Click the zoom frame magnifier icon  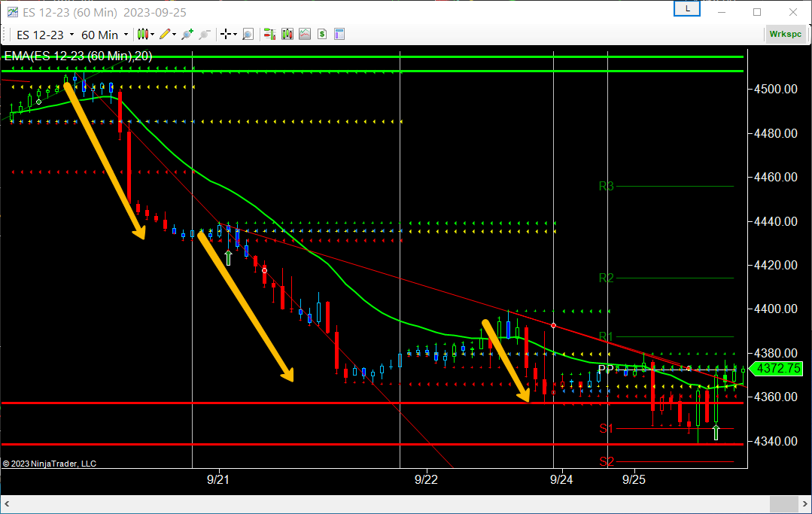pyautogui.click(x=248, y=35)
